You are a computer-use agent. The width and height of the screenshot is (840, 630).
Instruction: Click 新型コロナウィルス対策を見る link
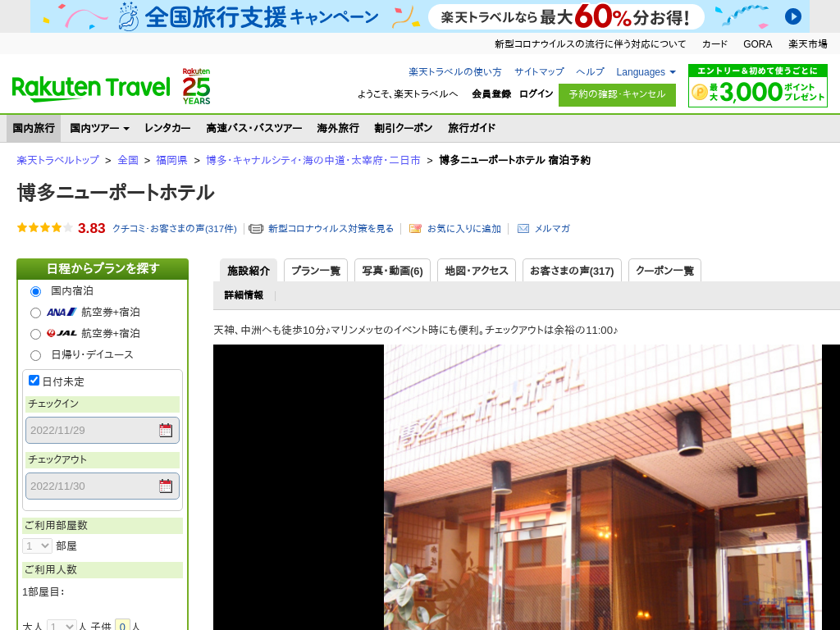click(x=331, y=229)
